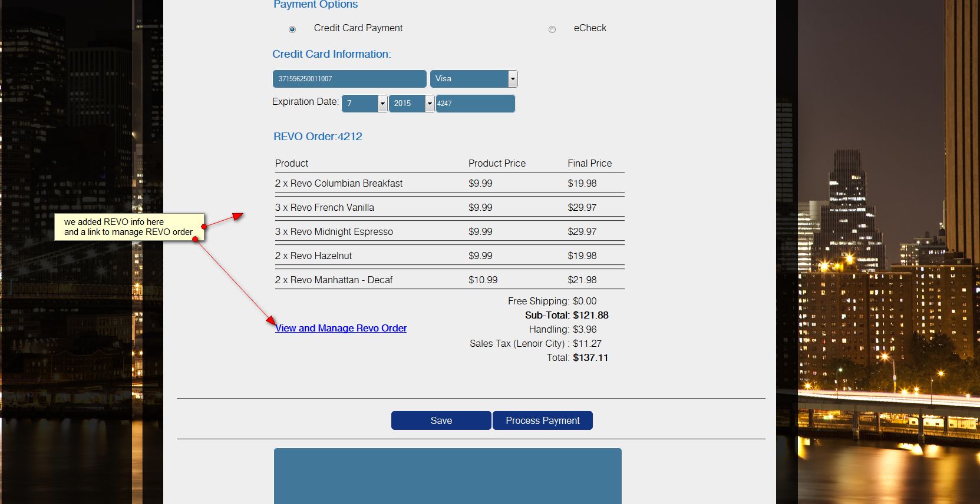This screenshot has height=504, width=980.
Task: Select the eCheck radio button
Action: pyautogui.click(x=552, y=29)
